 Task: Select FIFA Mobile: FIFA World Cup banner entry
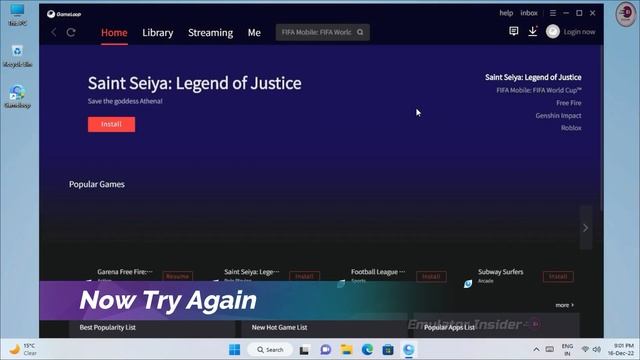[539, 90]
